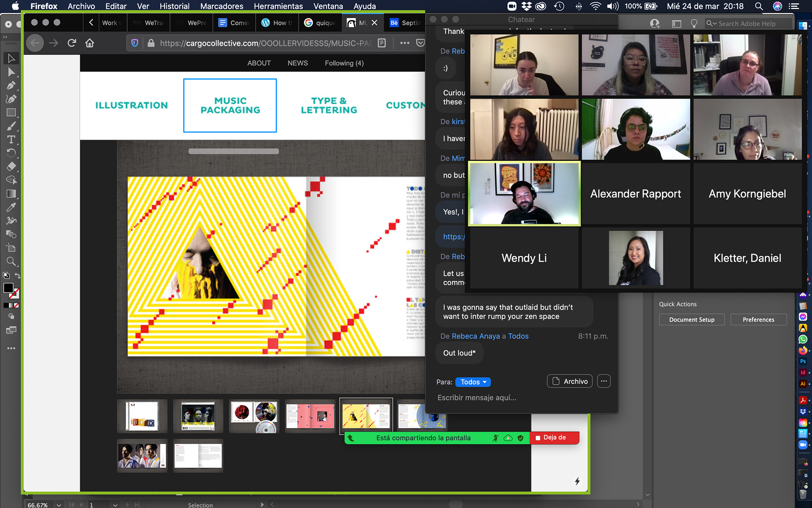Select the Eyedropper tool
The image size is (812, 508).
pos(11,207)
